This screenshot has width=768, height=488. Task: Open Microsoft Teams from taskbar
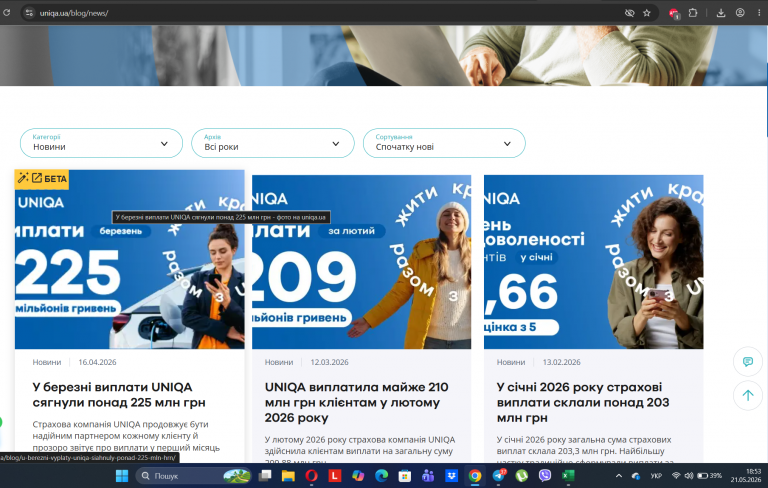click(428, 476)
